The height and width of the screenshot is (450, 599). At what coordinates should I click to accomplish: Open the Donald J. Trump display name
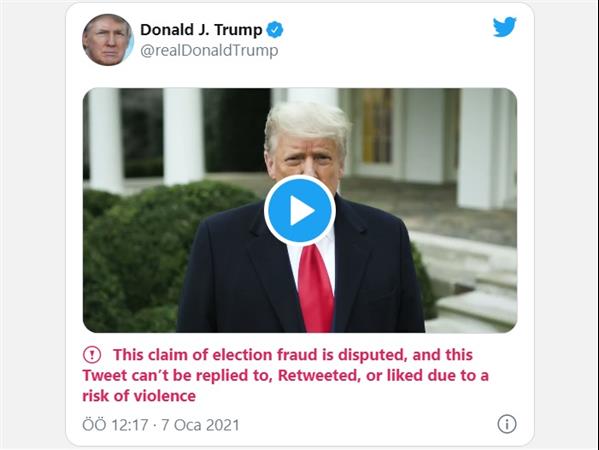pyautogui.click(x=201, y=30)
